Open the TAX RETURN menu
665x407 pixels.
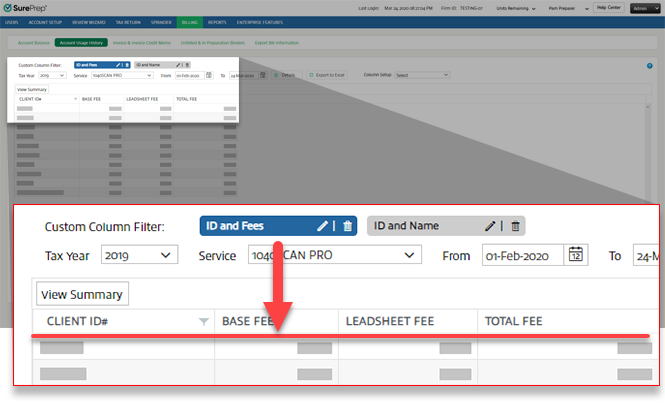coord(128,22)
